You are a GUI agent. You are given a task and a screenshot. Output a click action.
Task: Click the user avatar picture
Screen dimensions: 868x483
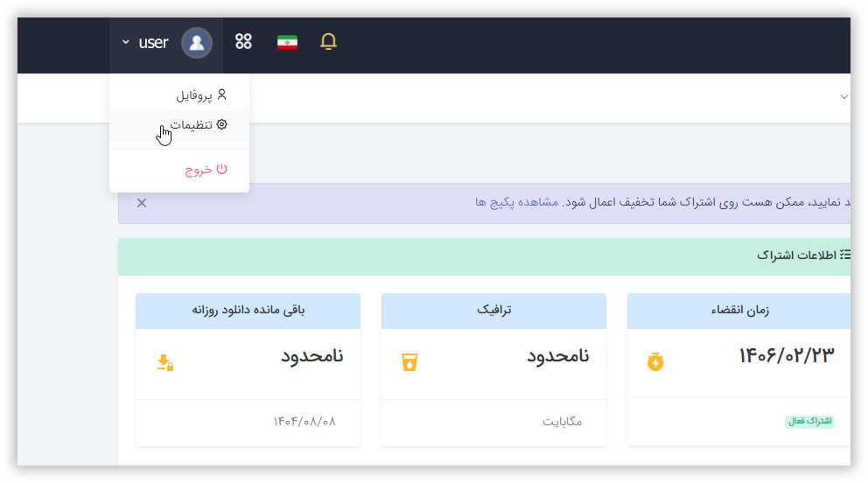[196, 43]
